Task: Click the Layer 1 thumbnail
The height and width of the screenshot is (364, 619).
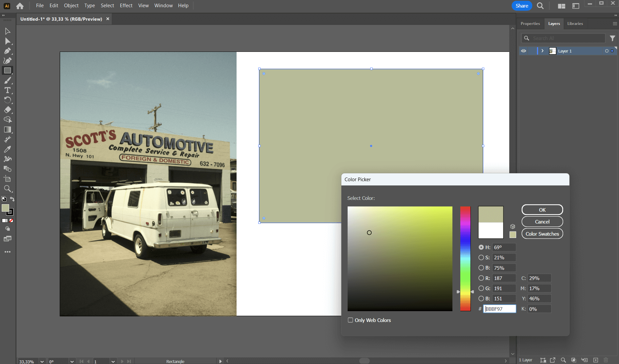Action: [552, 51]
